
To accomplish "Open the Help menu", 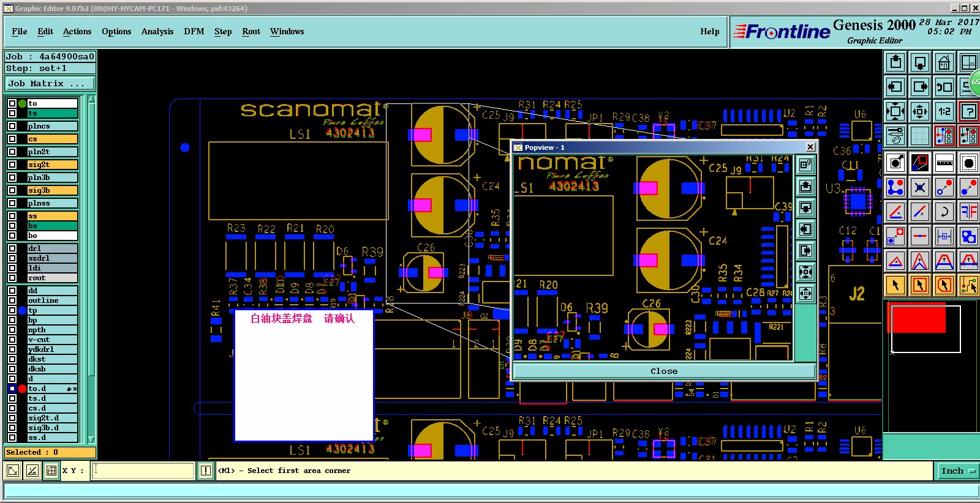I will tap(710, 31).
